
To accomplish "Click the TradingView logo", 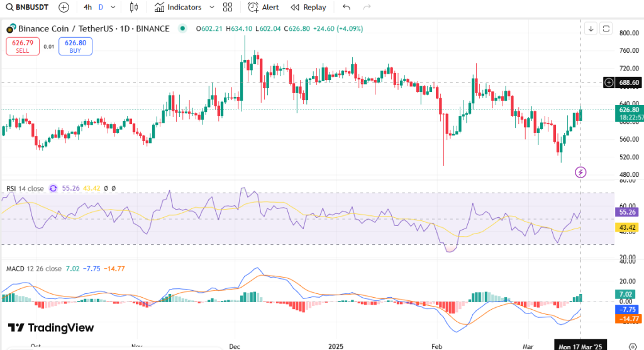I will [51, 327].
